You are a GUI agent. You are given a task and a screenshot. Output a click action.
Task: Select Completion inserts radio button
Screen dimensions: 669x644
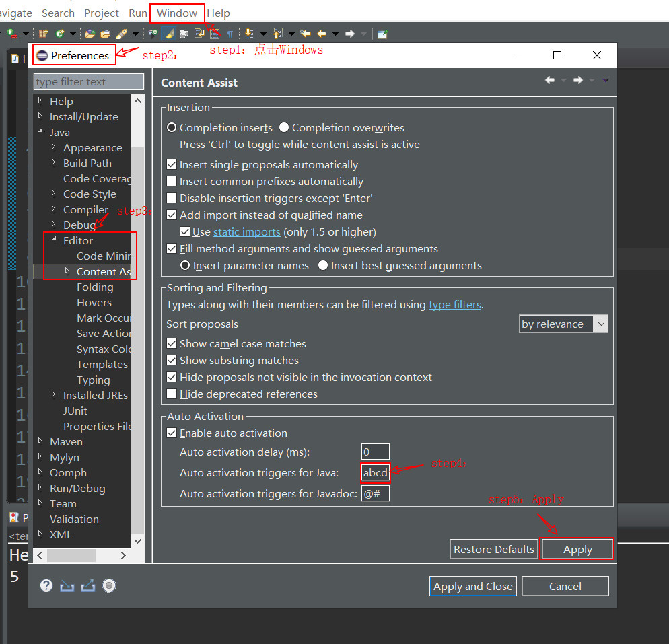pos(172,127)
